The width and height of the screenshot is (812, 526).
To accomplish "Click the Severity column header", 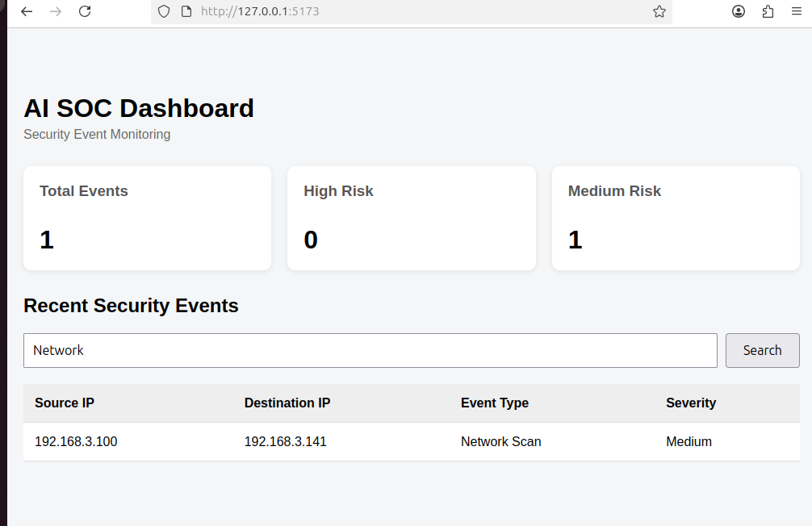I will 691,403.
